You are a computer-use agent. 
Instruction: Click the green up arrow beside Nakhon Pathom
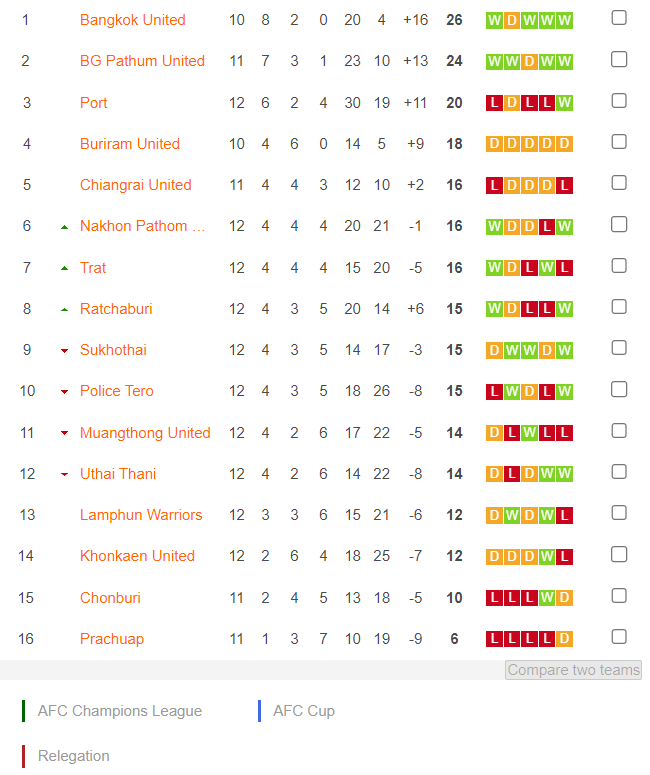click(x=64, y=227)
